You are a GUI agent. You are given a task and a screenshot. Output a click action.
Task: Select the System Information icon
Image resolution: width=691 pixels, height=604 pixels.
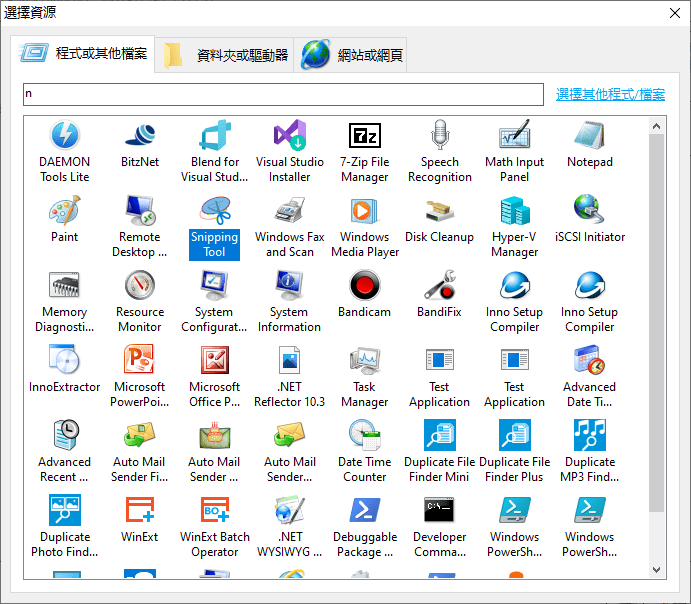290,285
